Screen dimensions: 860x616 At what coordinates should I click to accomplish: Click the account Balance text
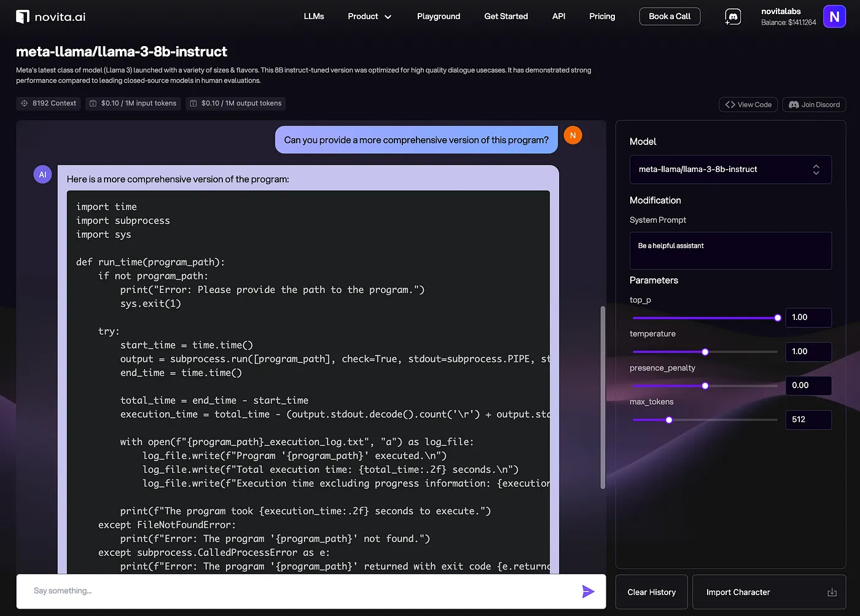[x=789, y=23]
